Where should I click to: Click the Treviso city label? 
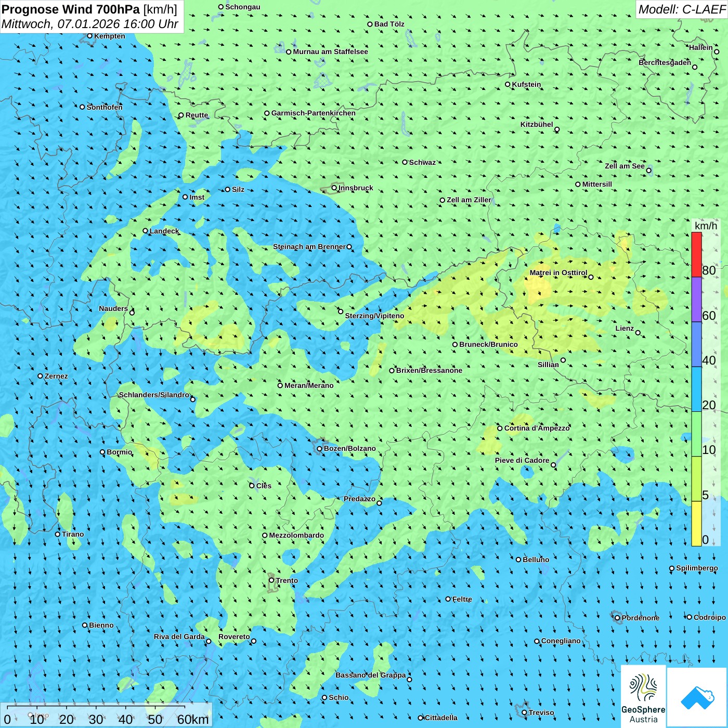[x=541, y=712]
